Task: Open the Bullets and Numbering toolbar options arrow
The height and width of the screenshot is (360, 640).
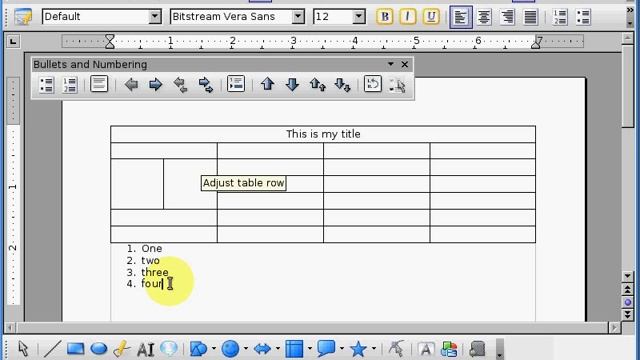Action: coord(391,64)
